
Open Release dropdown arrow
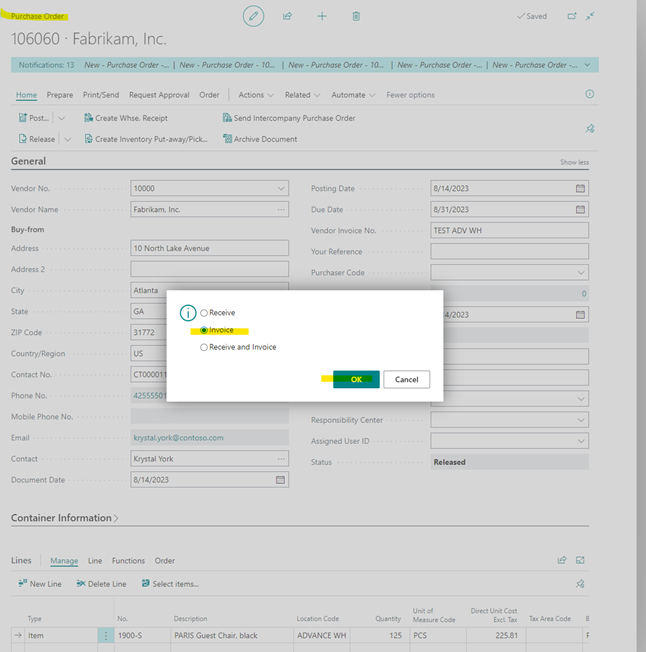(x=67, y=139)
